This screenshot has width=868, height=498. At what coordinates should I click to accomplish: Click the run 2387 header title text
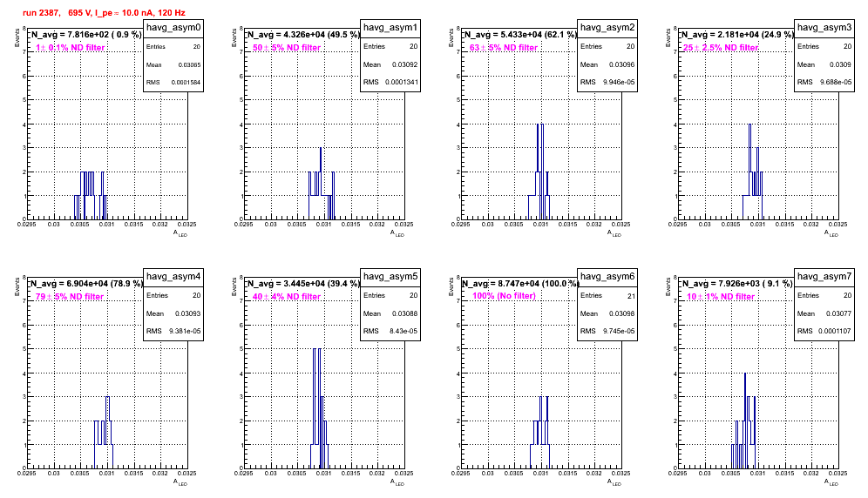point(104,13)
